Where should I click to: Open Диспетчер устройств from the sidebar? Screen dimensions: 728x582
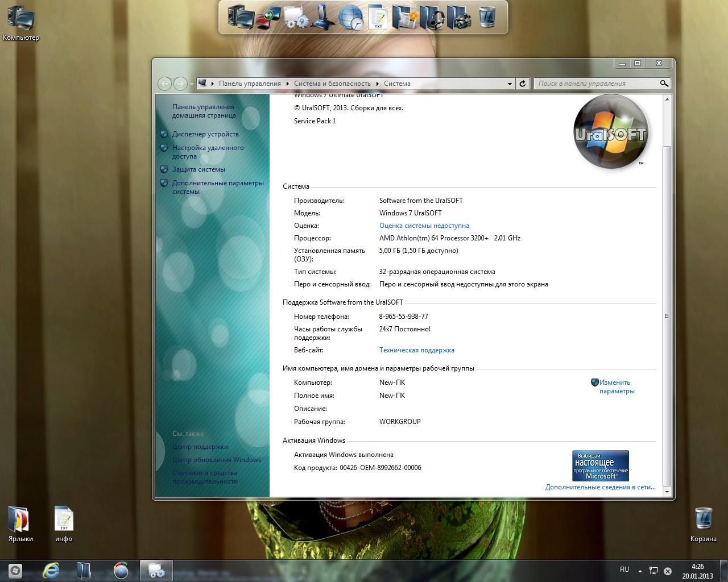pyautogui.click(x=205, y=134)
